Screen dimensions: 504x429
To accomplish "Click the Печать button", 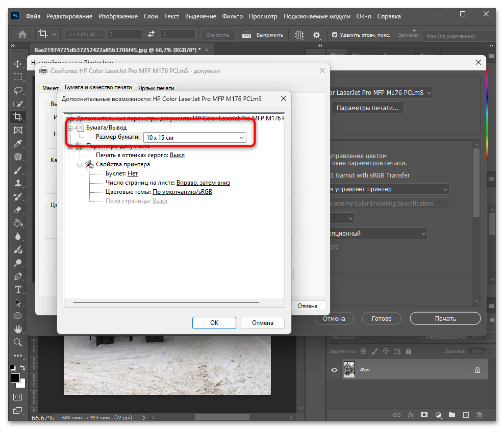I will [445, 318].
